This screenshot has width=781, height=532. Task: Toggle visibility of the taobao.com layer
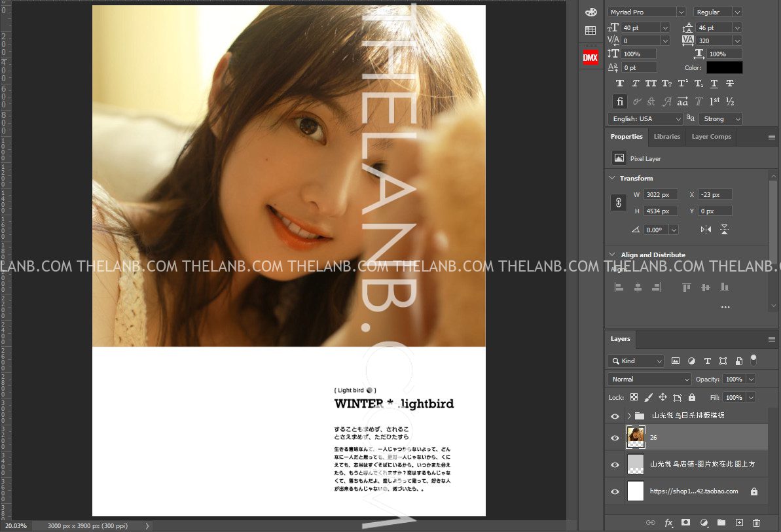pos(615,491)
